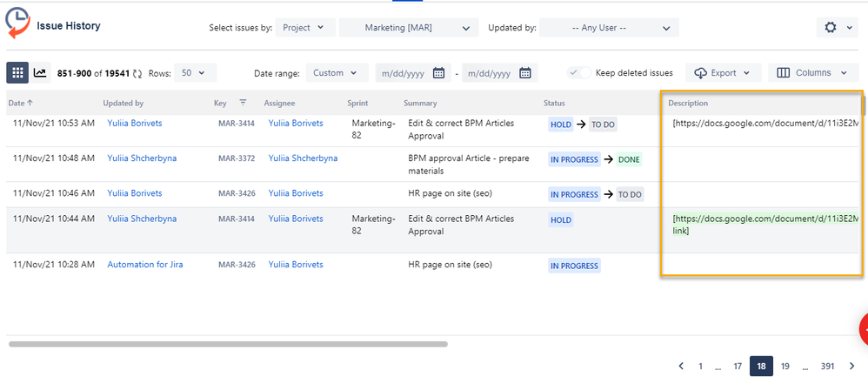Go to page 1
This screenshot has height=384, width=868.
click(700, 366)
